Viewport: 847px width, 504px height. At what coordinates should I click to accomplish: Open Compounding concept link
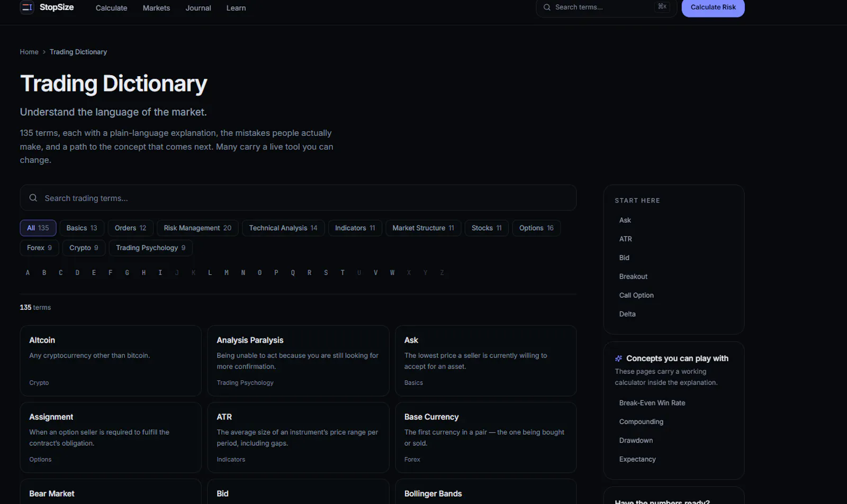coord(641,421)
